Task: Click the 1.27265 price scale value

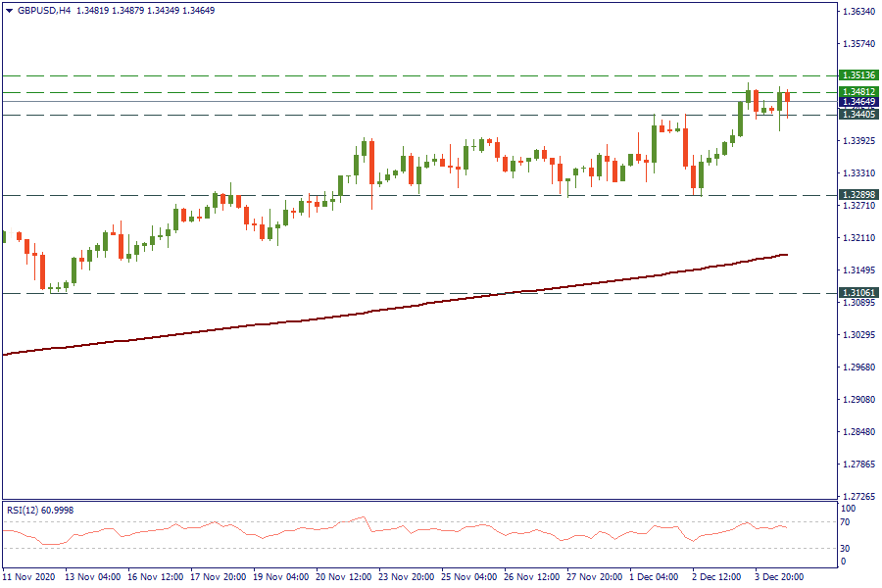Action: pos(858,496)
